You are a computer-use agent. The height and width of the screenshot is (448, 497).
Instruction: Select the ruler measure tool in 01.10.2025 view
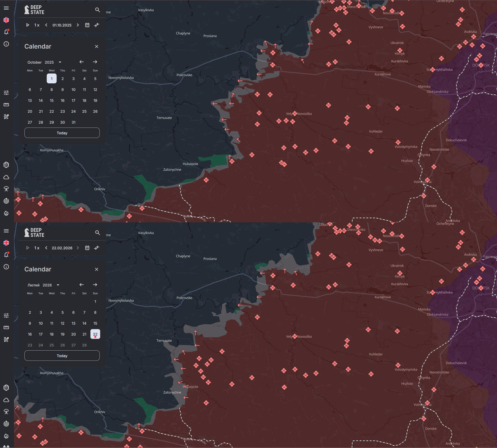click(6, 105)
